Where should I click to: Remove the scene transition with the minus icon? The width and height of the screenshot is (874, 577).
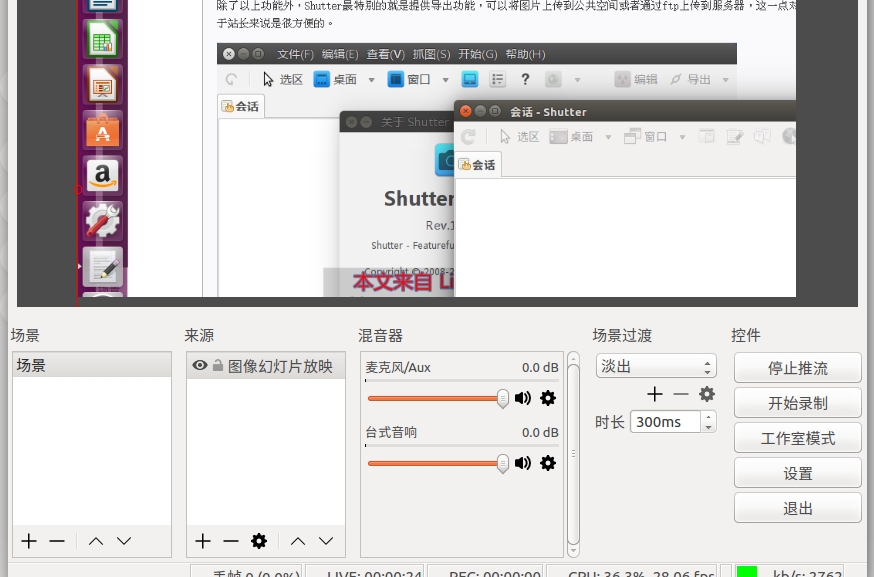681,394
